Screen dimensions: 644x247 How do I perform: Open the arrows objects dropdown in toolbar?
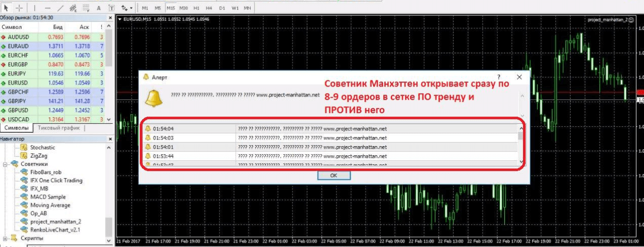click(127, 8)
